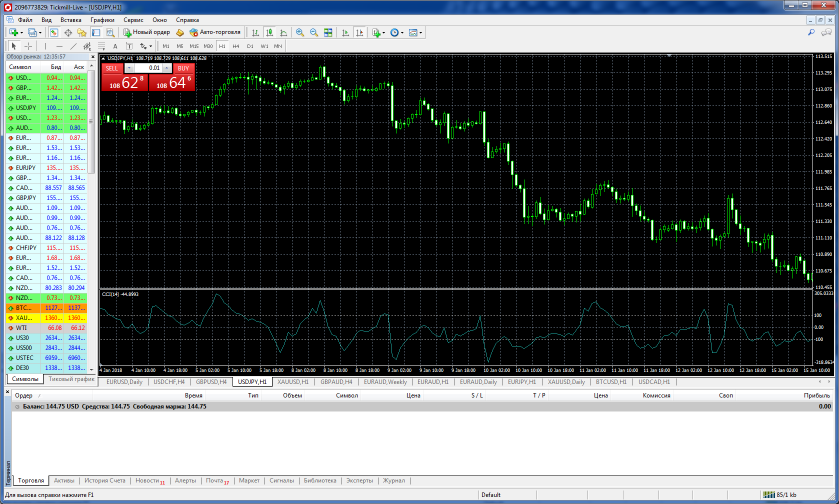Viewport: 839px width, 504px height.
Task: Select the crosshair cursor tool
Action: [x=28, y=46]
